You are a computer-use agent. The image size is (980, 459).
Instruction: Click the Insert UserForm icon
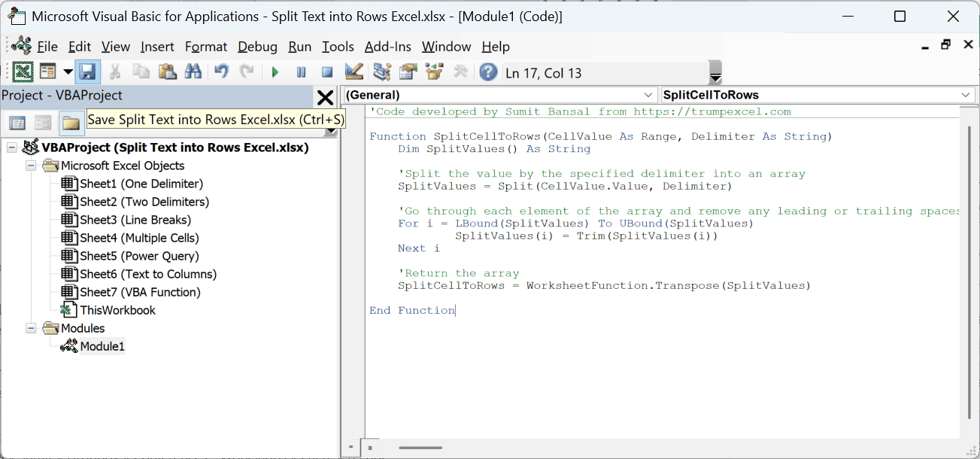click(x=48, y=72)
